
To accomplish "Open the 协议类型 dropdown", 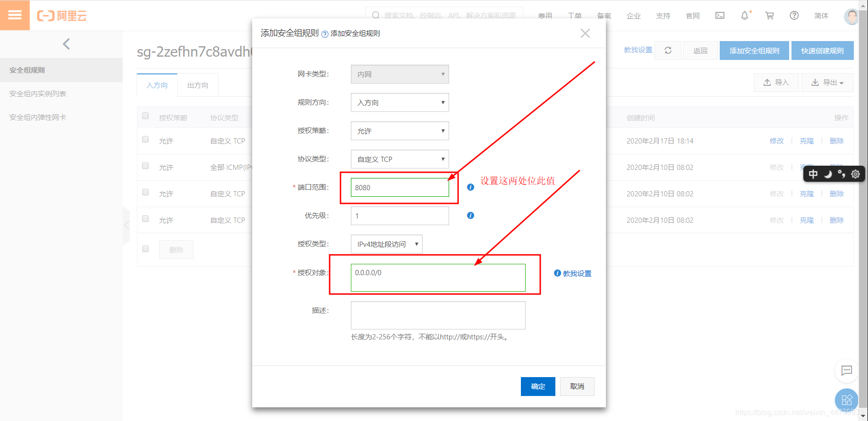I will click(x=400, y=159).
